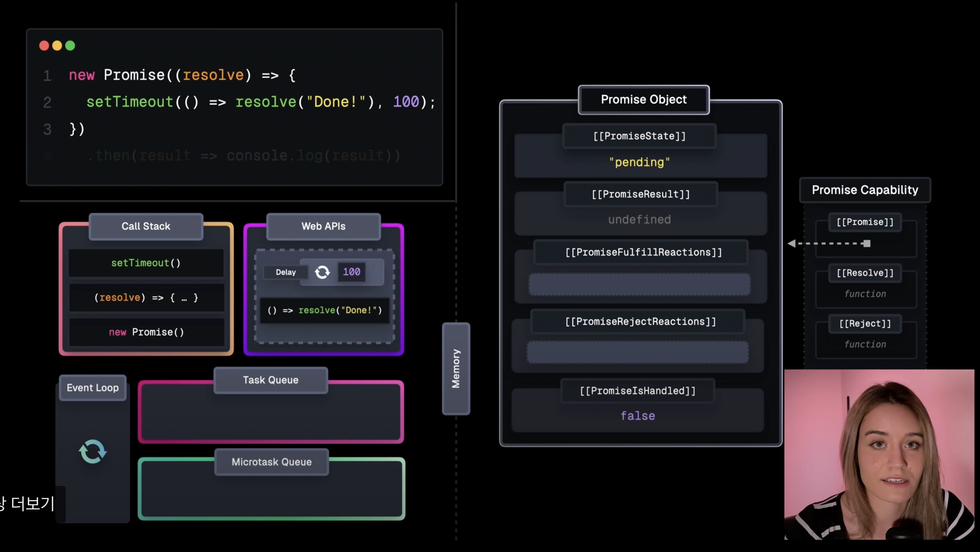Click the Memory vertical label
Image resolution: width=980 pixels, height=552 pixels.
tap(456, 368)
